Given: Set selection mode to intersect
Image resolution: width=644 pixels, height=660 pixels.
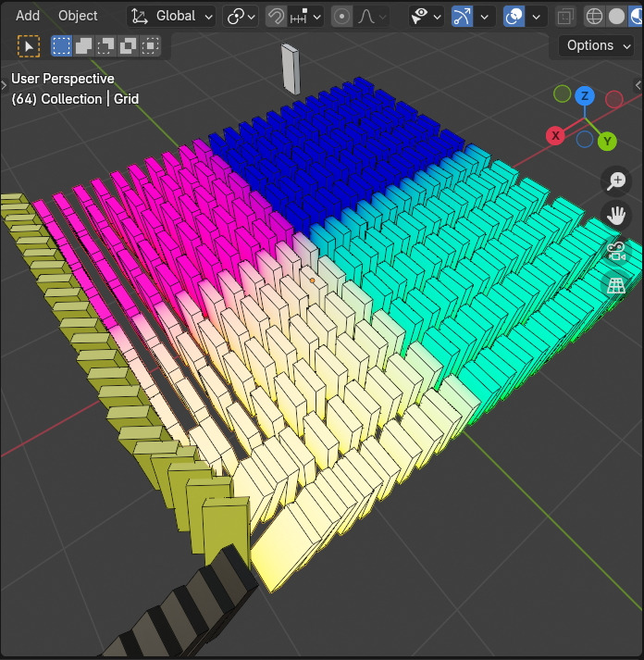Looking at the screenshot, I should coord(150,46).
